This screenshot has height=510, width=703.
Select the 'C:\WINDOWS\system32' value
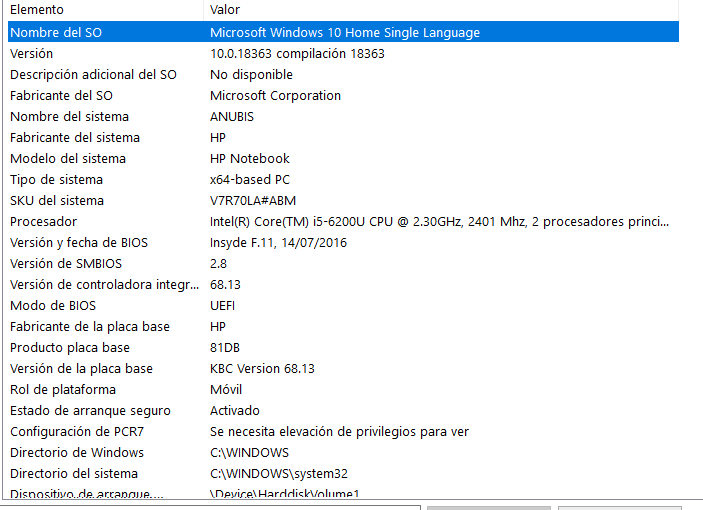[279, 474]
